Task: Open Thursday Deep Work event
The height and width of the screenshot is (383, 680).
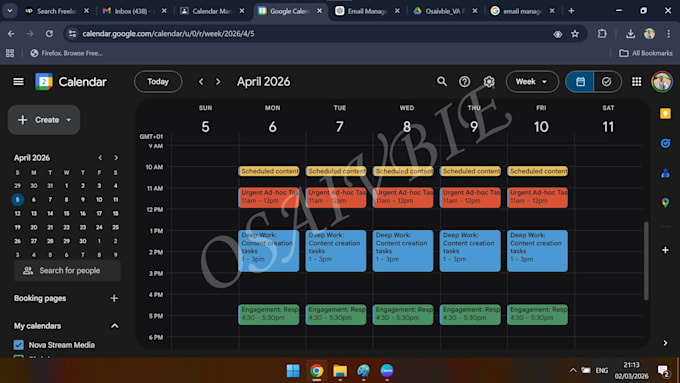Action: tap(470, 251)
